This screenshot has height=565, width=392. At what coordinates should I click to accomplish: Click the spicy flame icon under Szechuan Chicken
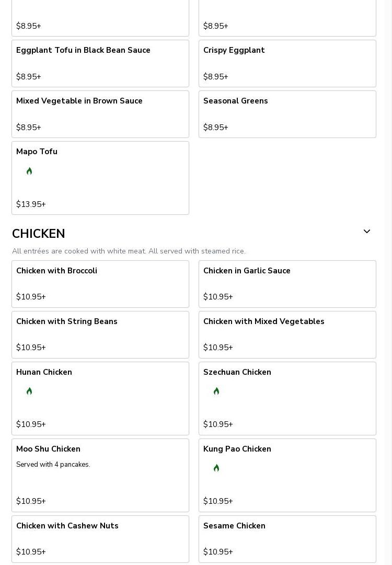click(x=216, y=391)
